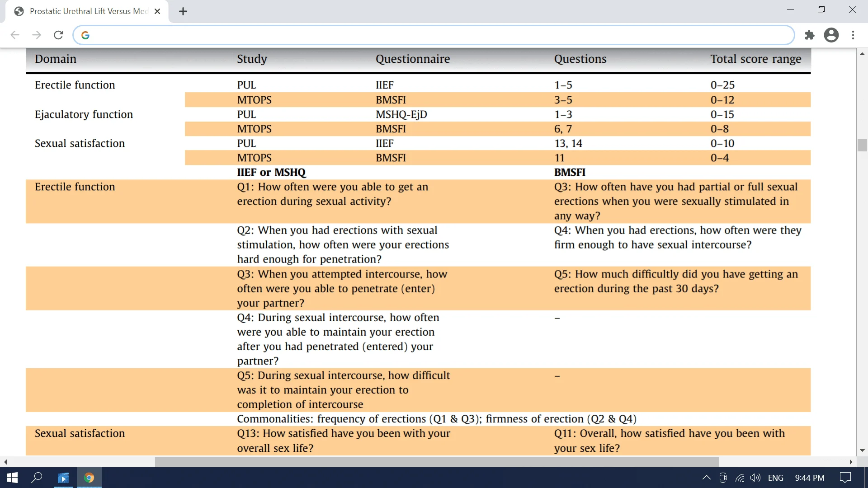Open the Meet Now tray icon
This screenshot has width=868, height=488.
(723, 478)
